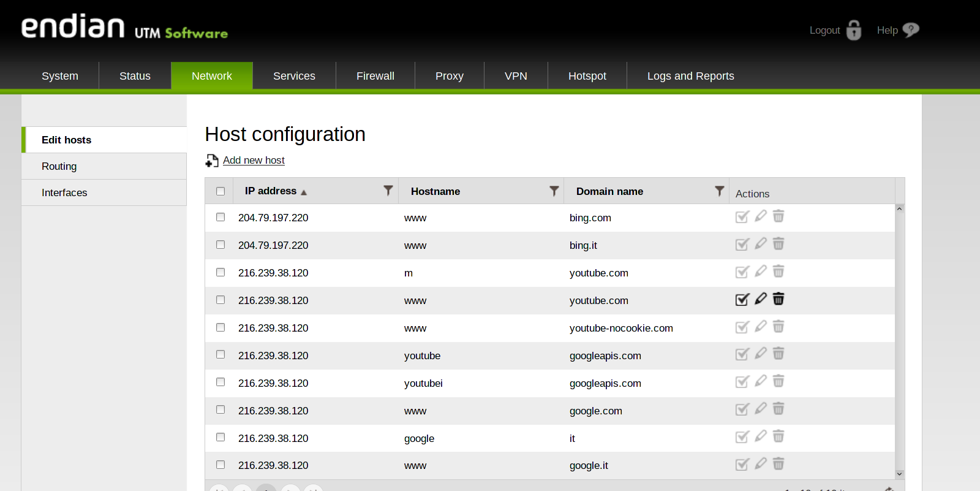The image size is (980, 491).
Task: Open the Firewall menu
Action: [x=375, y=76]
